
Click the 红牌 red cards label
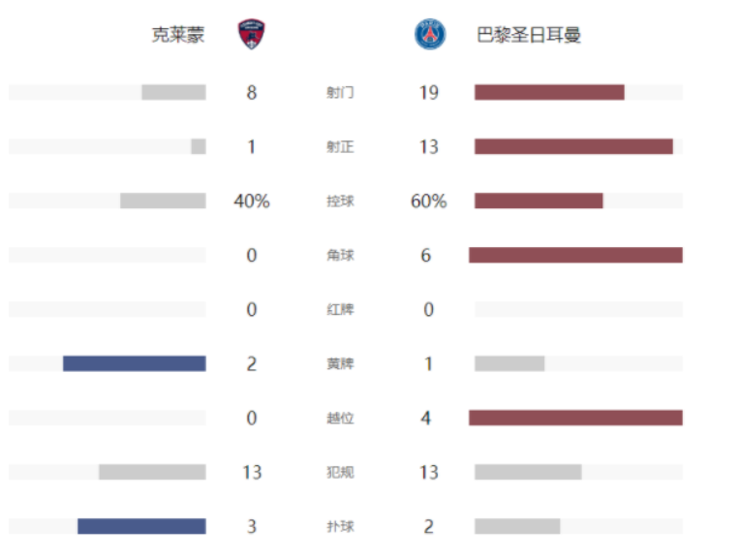pos(340,310)
